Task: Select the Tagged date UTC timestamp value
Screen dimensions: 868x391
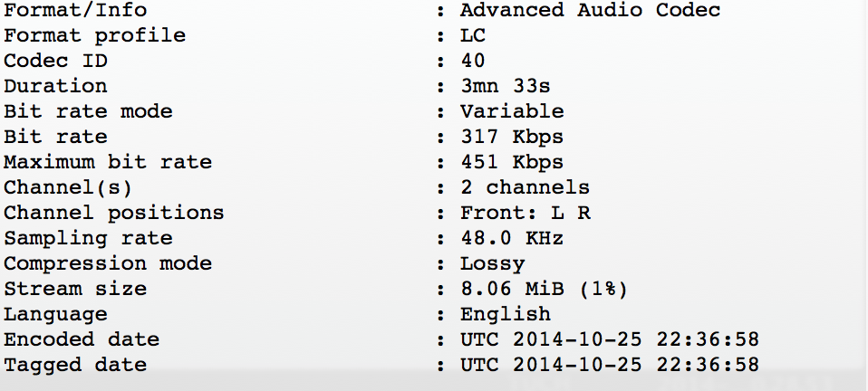Action: (x=609, y=365)
